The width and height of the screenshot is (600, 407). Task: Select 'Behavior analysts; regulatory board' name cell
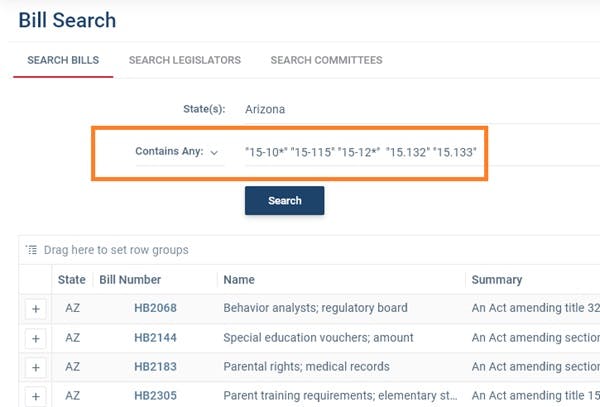point(315,308)
